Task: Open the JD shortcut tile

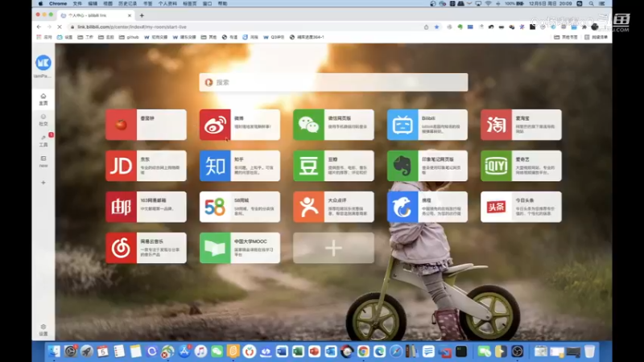Action: 146,166
